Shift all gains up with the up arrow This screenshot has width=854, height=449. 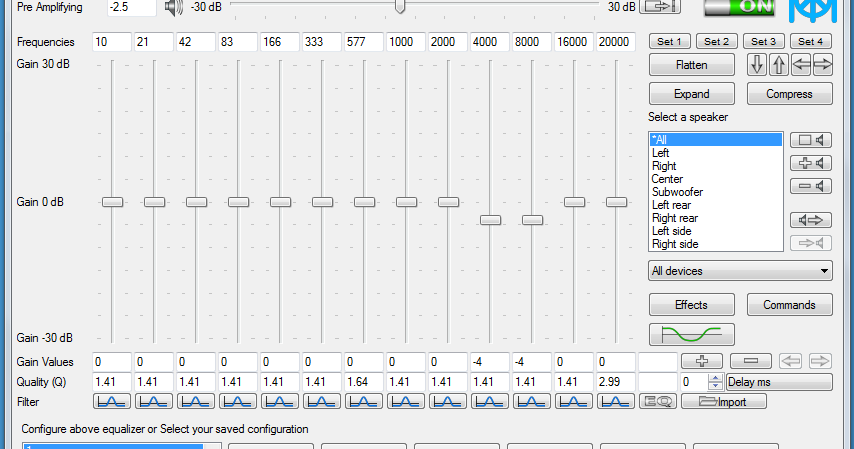pos(779,65)
